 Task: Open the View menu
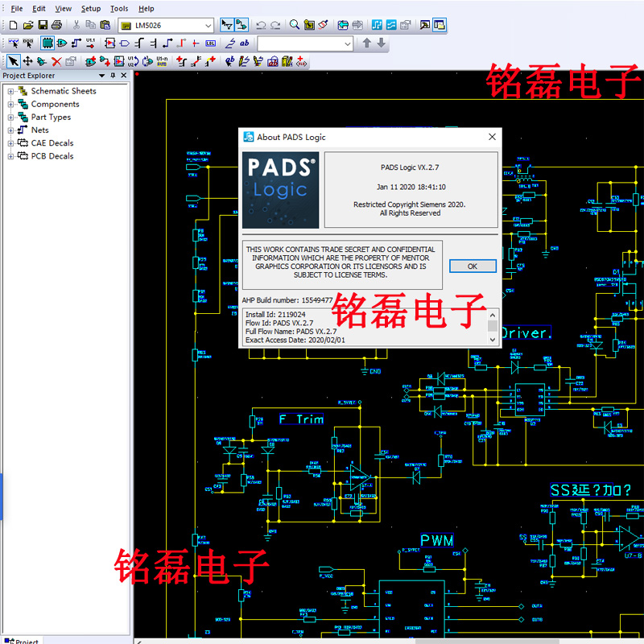pos(64,9)
